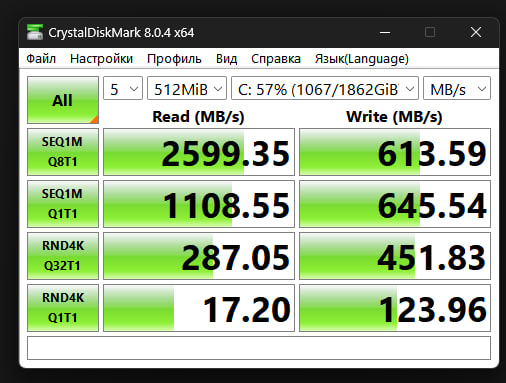Click the RND4K Q1T1 write value 123.96
This screenshot has width=506, height=383.
pos(395,308)
